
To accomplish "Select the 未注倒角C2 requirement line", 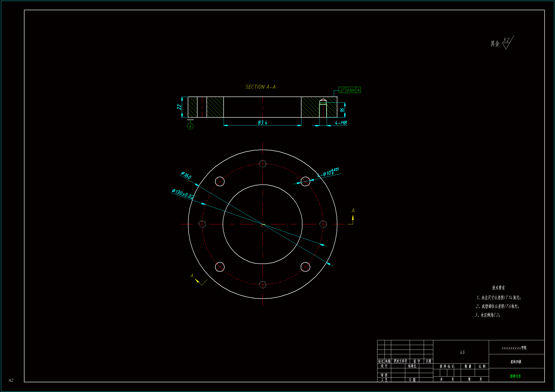I will (x=487, y=315).
